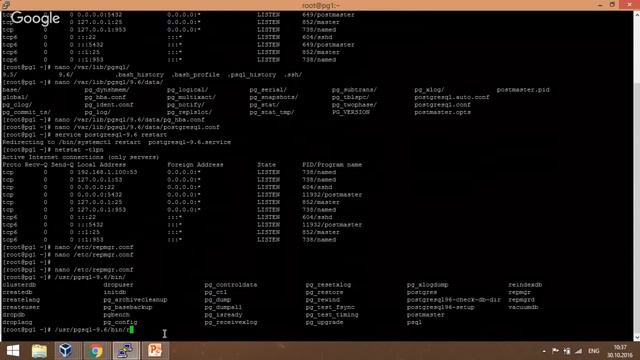Screen dimensions: 640x360
Task: Click the network tray icon
Action: [567, 351]
